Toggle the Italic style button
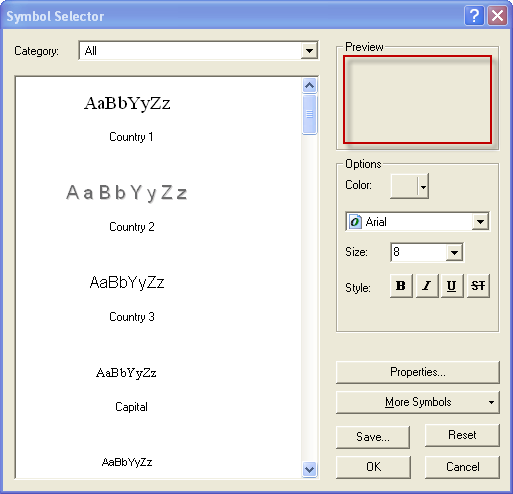This screenshot has height=494, width=513. coord(427,286)
